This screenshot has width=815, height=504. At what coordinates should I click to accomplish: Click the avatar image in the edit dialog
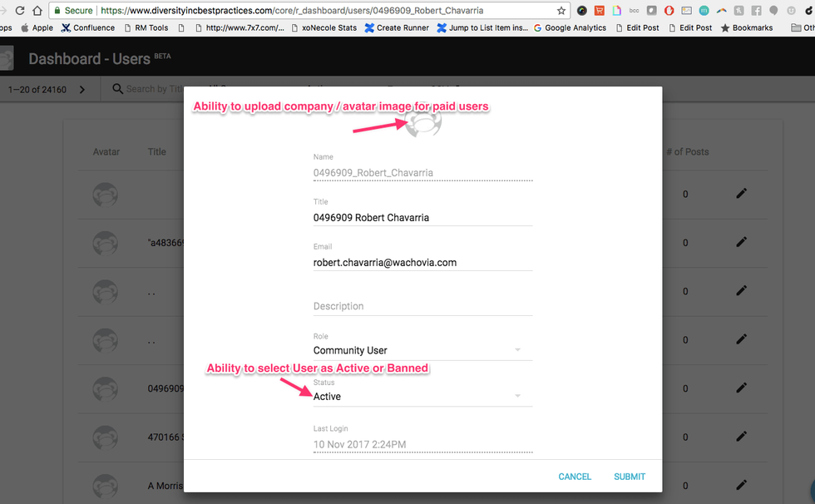tap(423, 121)
